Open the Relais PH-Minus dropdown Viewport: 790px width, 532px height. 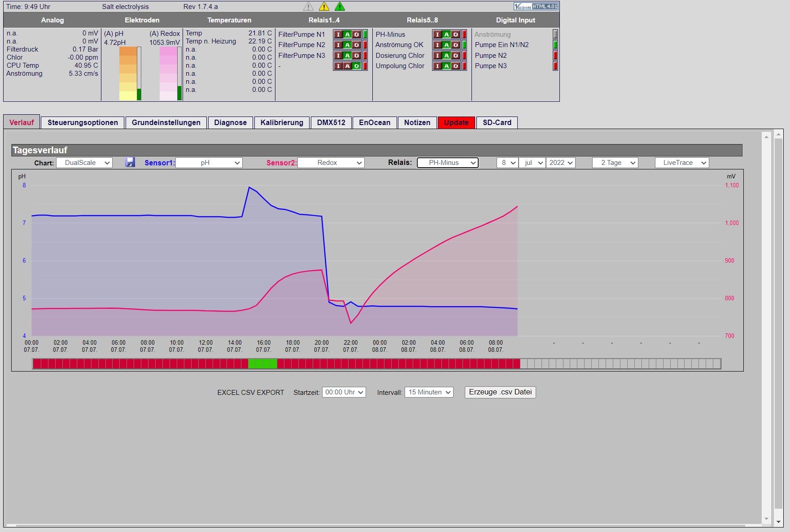448,163
